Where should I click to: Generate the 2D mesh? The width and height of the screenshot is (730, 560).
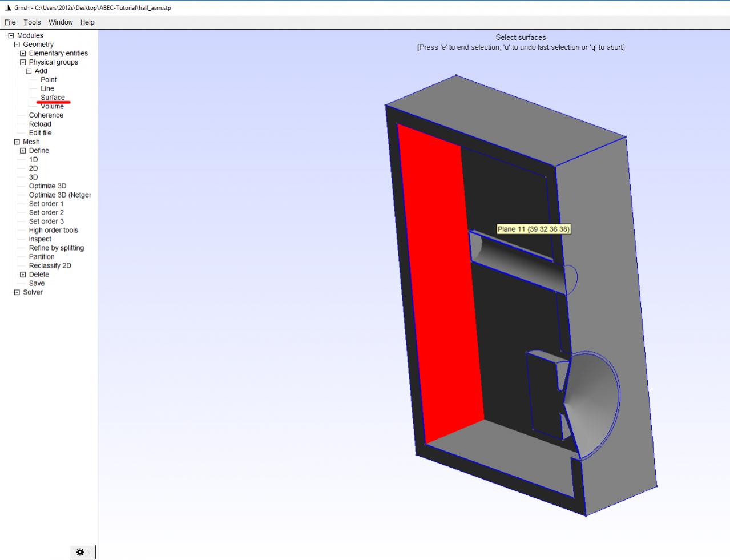click(33, 168)
